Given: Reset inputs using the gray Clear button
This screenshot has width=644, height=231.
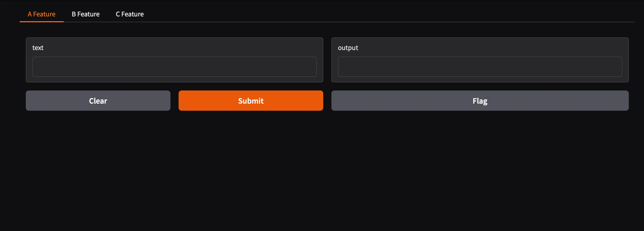Looking at the screenshot, I should coord(98,101).
